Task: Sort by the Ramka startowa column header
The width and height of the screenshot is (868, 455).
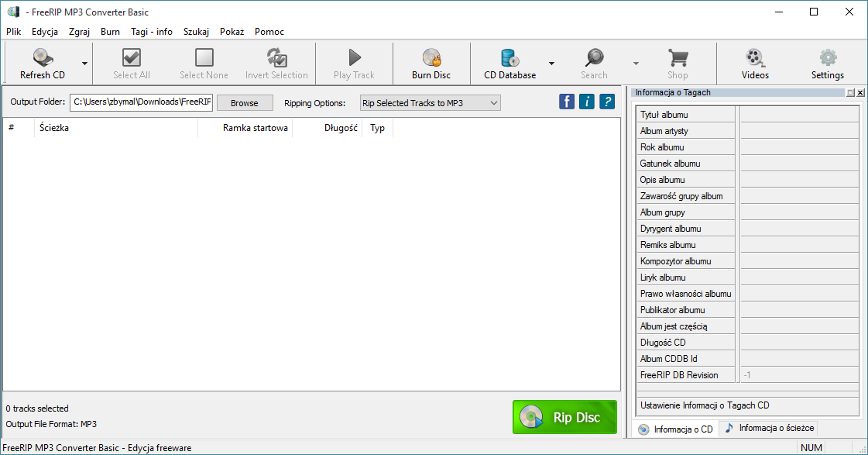Action: click(245, 128)
